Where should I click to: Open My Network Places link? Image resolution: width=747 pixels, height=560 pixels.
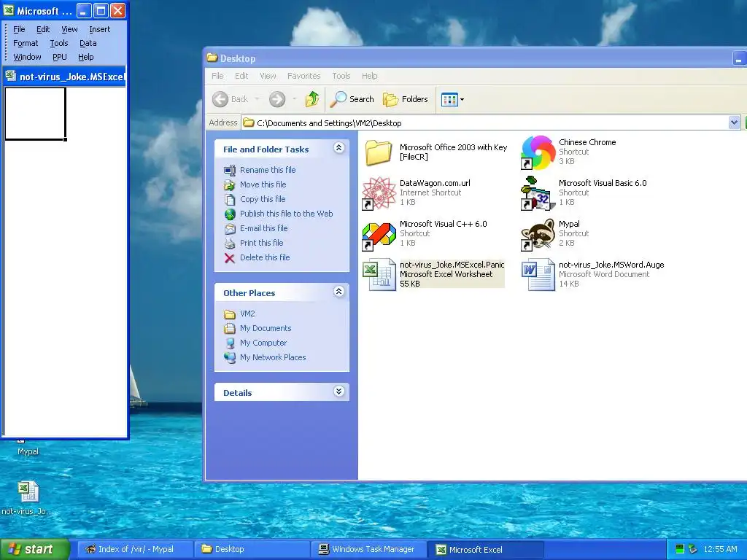pos(273,357)
